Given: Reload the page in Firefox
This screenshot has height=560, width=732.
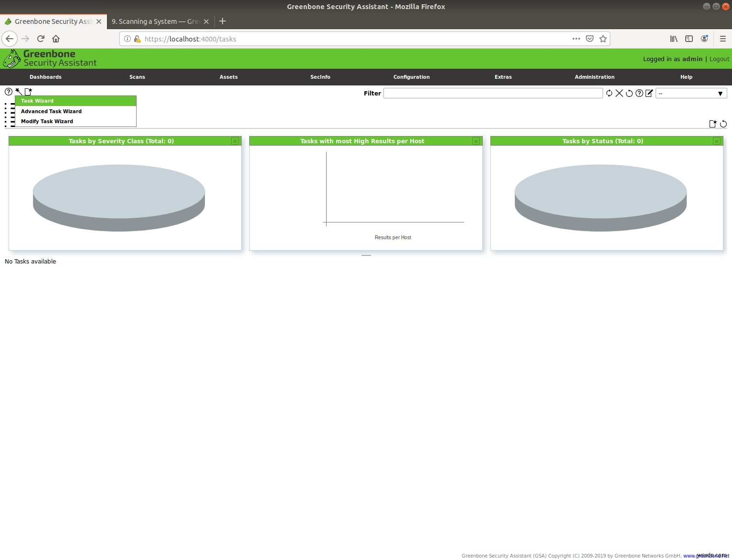Looking at the screenshot, I should (41, 39).
